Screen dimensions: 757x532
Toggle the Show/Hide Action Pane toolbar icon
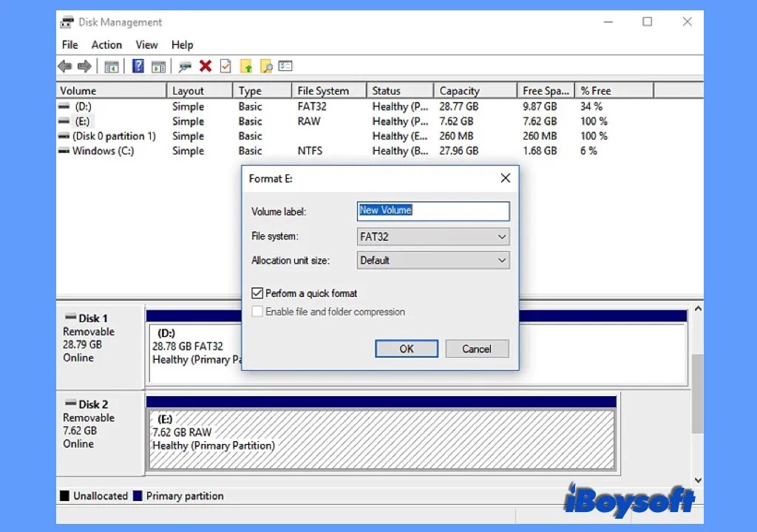click(x=159, y=66)
